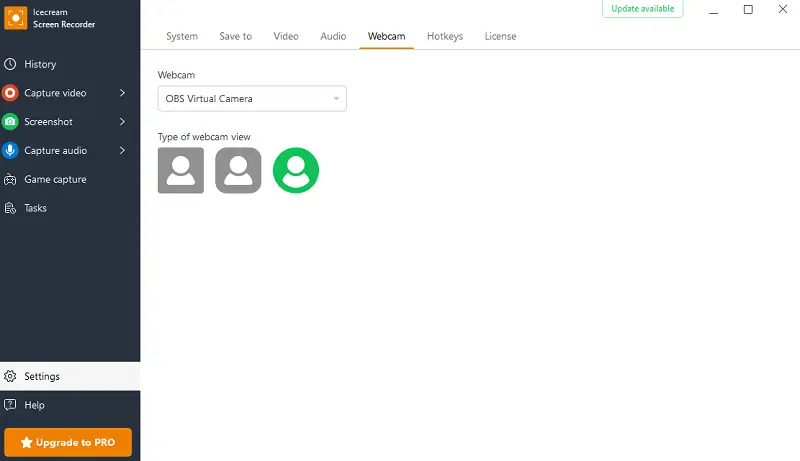Viewport: 800px width, 461px height.
Task: Click the Help question mark icon
Action: pos(11,405)
